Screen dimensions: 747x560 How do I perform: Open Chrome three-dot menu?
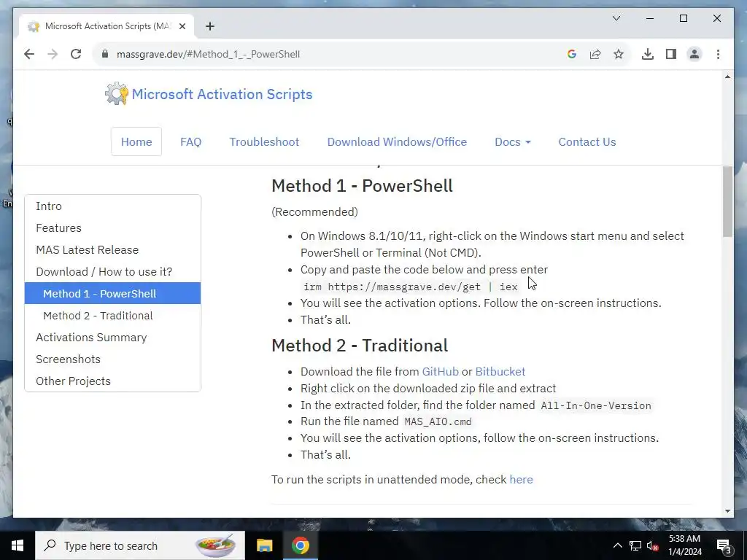pos(718,54)
